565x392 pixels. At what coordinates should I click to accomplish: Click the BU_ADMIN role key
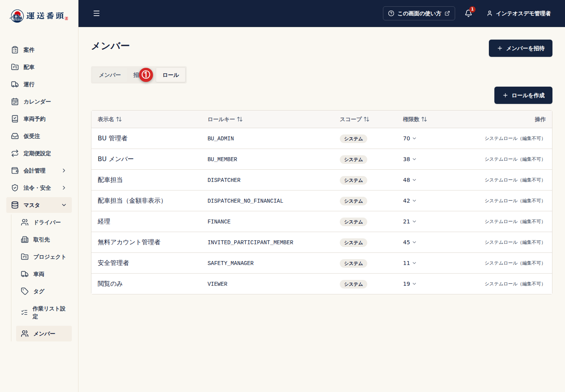pos(221,138)
